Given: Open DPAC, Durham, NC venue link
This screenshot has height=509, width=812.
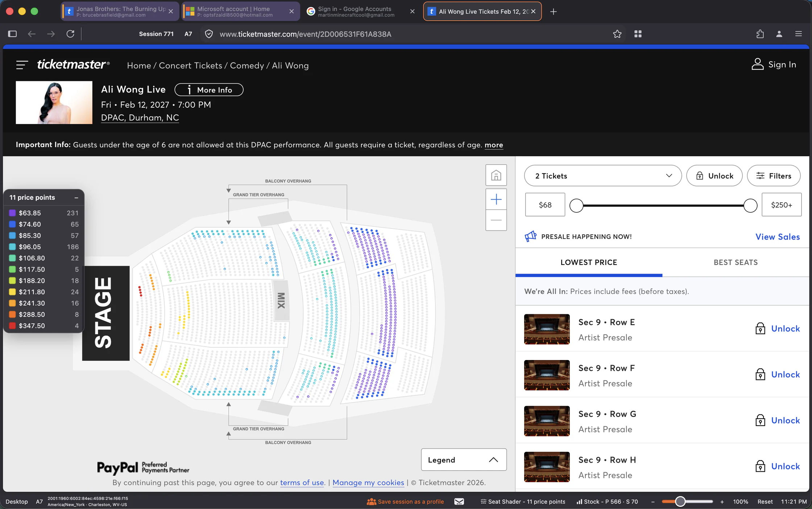Looking at the screenshot, I should (140, 118).
